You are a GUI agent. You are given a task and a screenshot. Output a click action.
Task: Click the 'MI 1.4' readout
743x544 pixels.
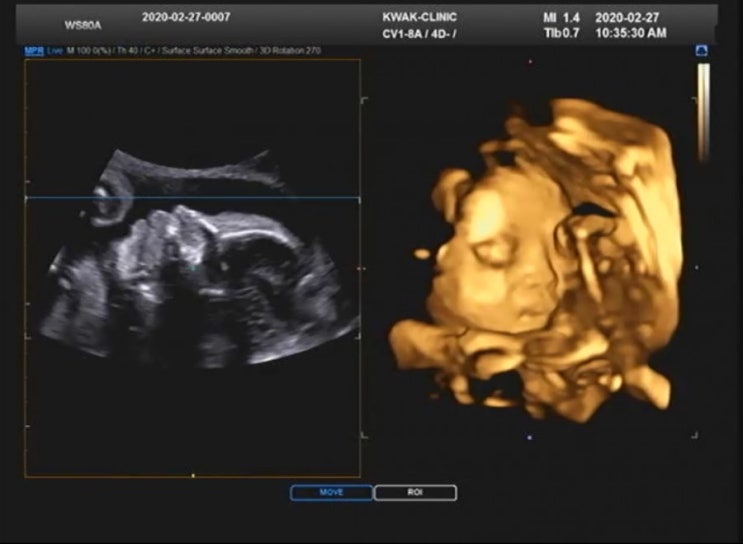tap(561, 18)
